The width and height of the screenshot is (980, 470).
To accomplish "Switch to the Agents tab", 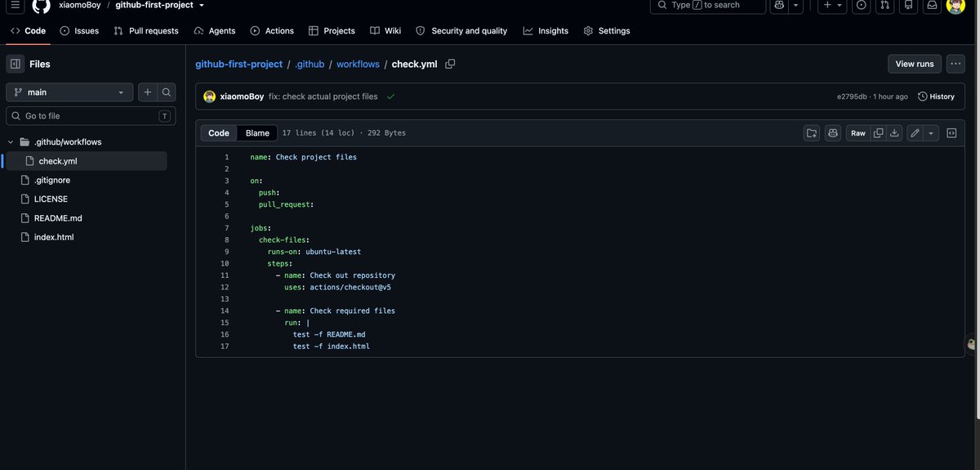I will pos(215,31).
